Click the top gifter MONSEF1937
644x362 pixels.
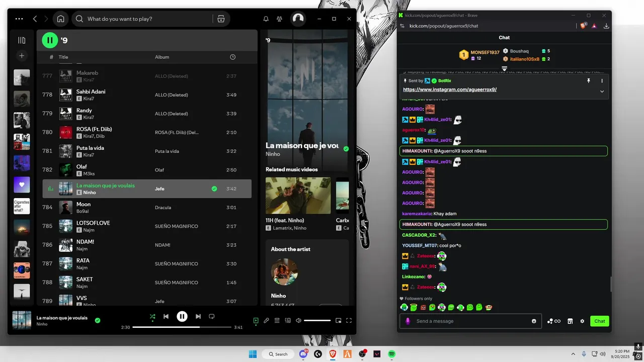click(485, 52)
